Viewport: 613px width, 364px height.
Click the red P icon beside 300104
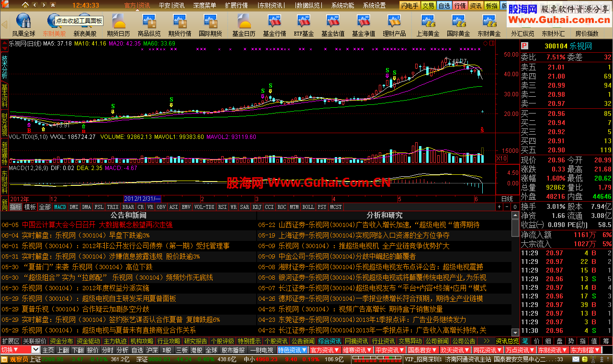[x=524, y=46]
